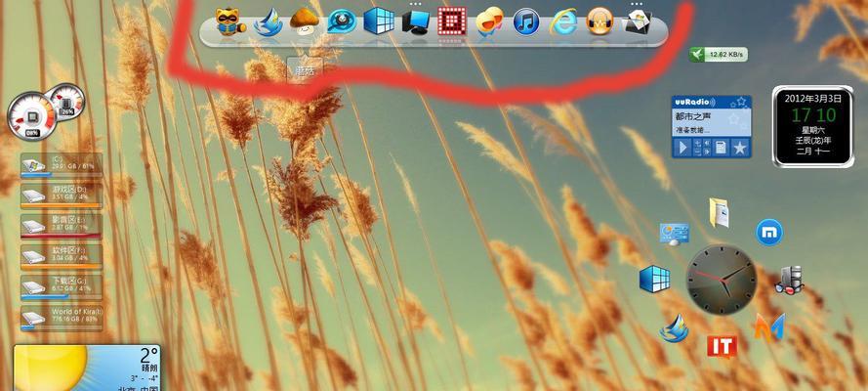The width and height of the screenshot is (868, 391).
Task: Open the uuRadio station list button
Action: click(721, 148)
